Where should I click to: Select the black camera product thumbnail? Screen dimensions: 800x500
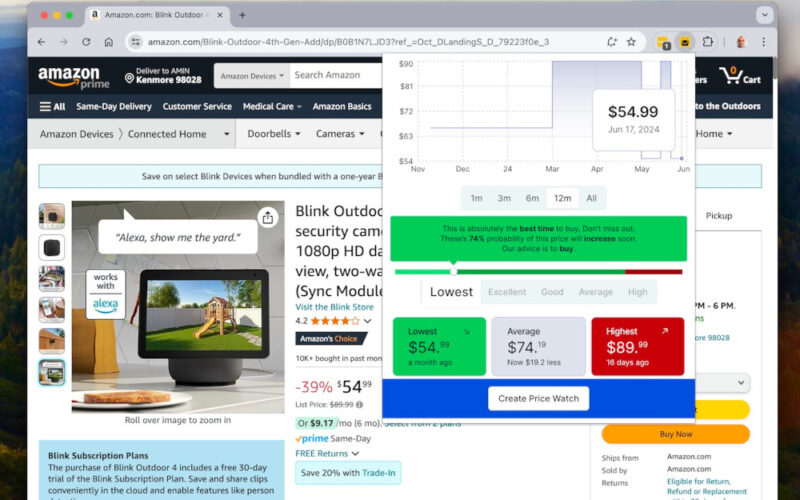click(52, 247)
